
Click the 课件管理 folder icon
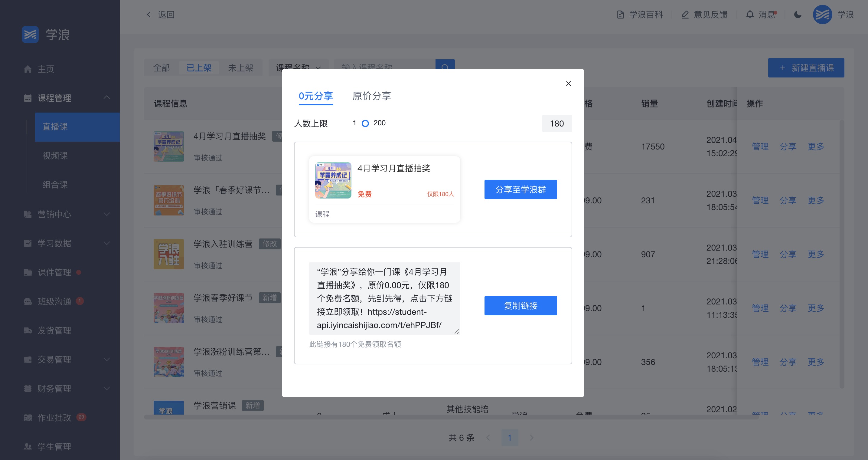28,272
